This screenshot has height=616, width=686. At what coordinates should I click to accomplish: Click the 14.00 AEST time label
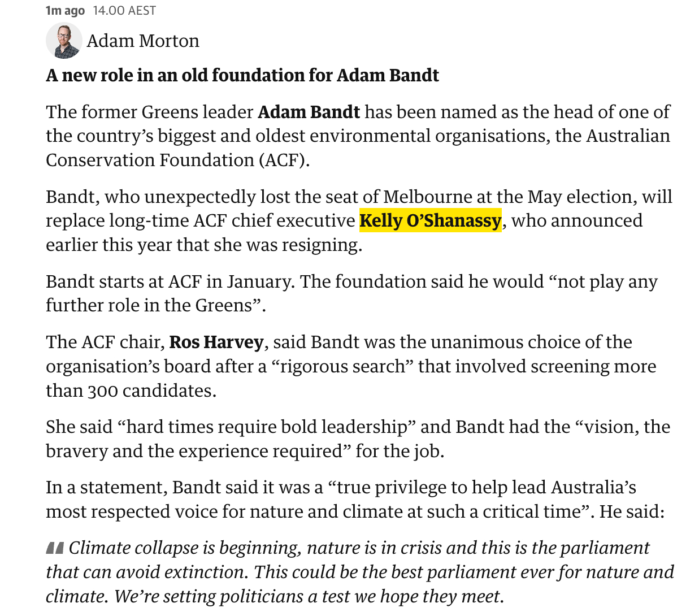pos(124,11)
